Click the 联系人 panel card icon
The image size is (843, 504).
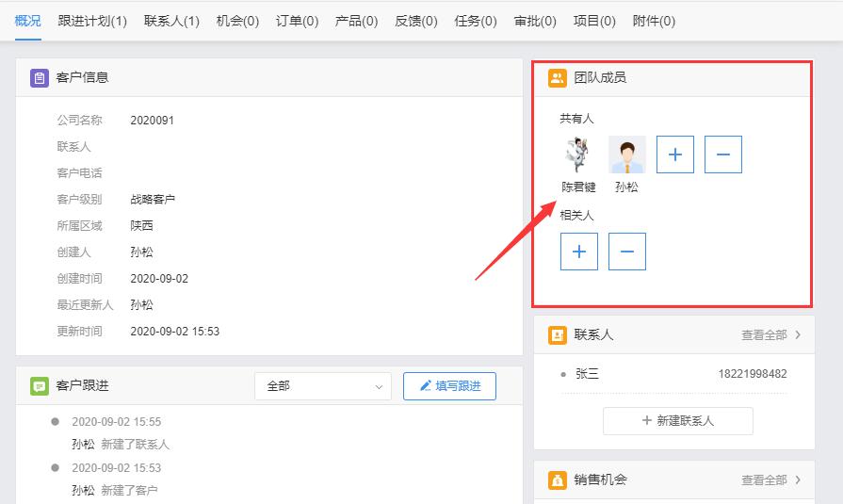click(558, 335)
